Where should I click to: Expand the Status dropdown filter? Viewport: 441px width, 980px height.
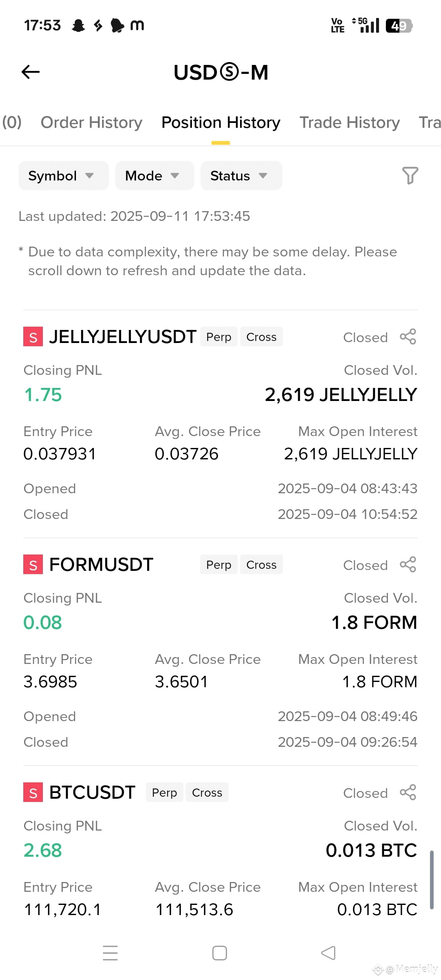[241, 176]
